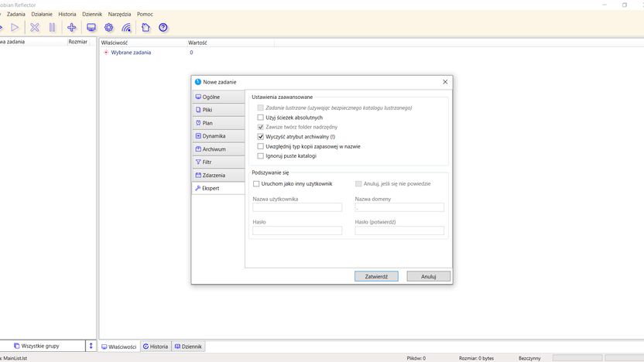Click the Rozmiar column header
This screenshot has width=644, height=362.
[78, 42]
